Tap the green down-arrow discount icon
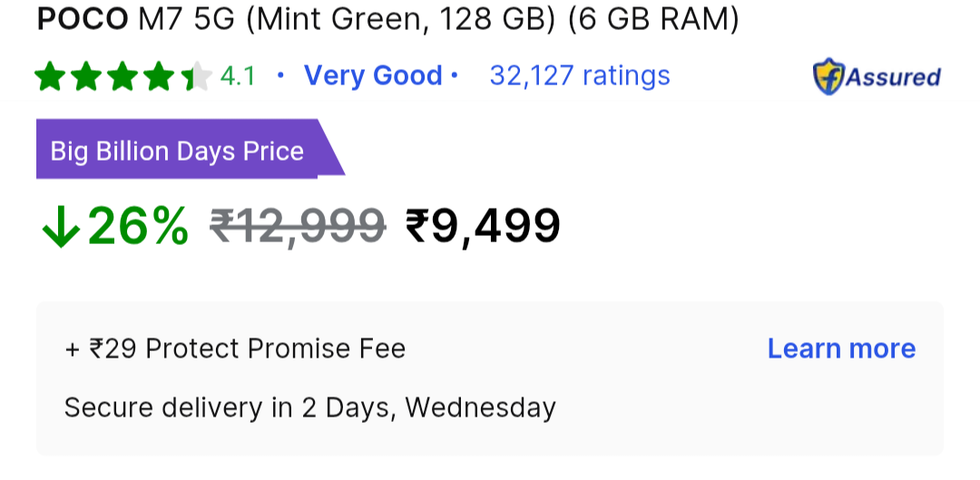The image size is (980, 480). (x=61, y=227)
